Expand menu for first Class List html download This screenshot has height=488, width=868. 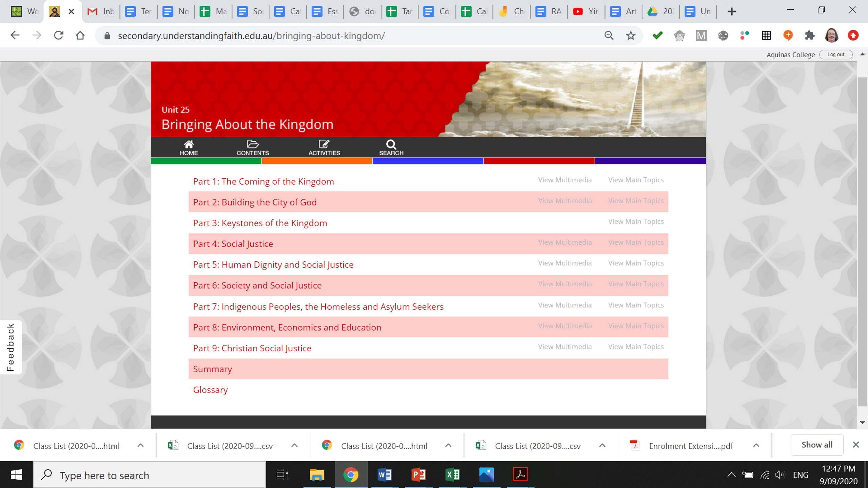(x=140, y=446)
